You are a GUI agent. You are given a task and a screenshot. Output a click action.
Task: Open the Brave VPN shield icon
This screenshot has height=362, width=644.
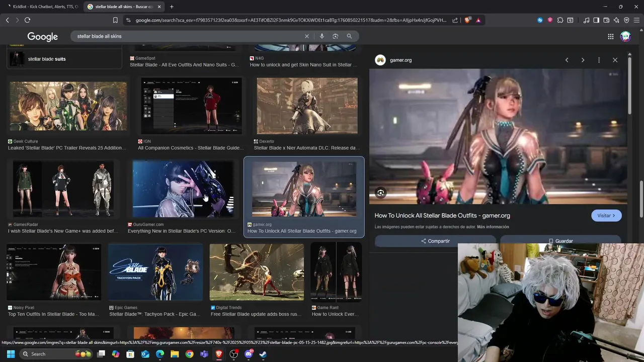pos(626,20)
